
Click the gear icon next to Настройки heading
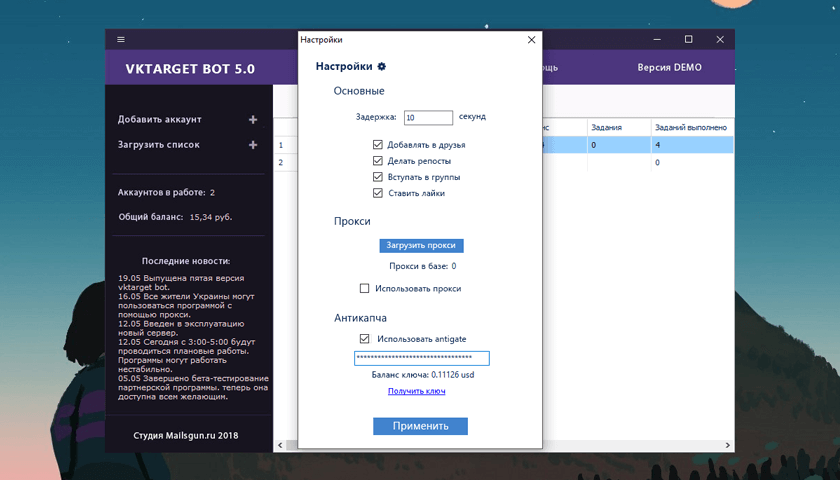point(381,66)
